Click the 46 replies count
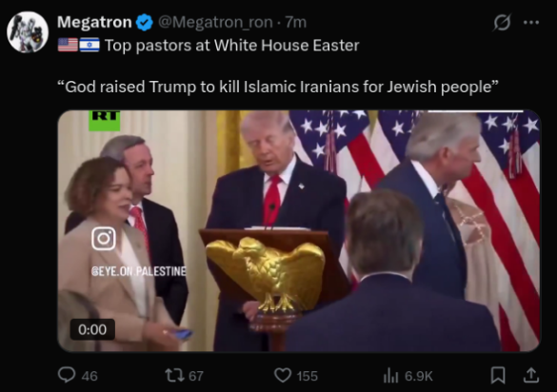Screen dimensions: 557x392 90,376
